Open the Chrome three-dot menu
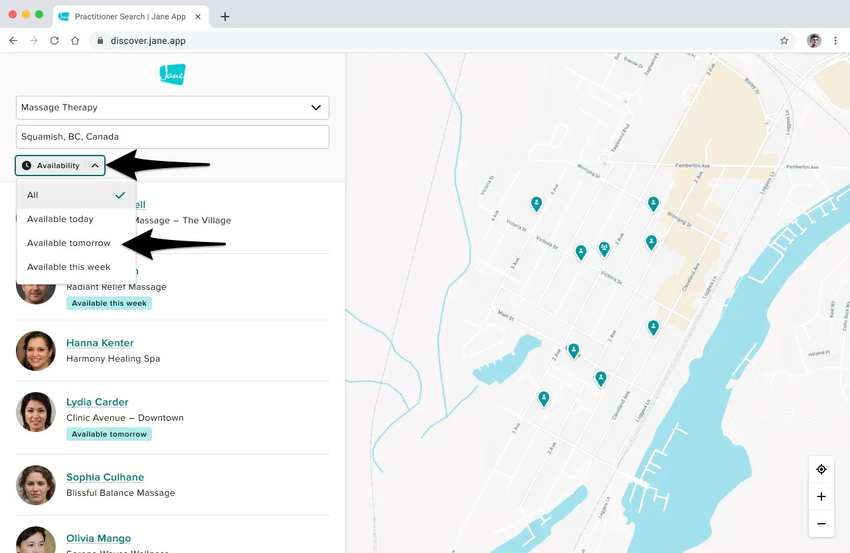850x553 pixels. [836, 41]
